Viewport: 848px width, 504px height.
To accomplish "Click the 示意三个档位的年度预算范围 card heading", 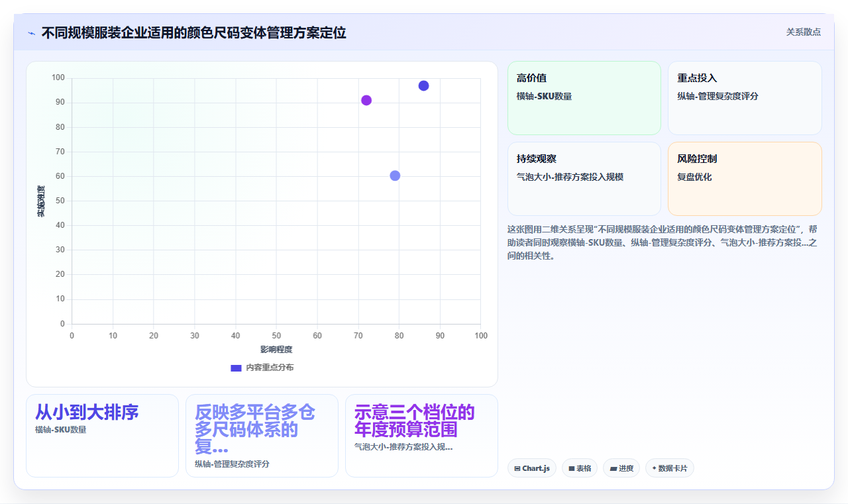I will [x=415, y=421].
